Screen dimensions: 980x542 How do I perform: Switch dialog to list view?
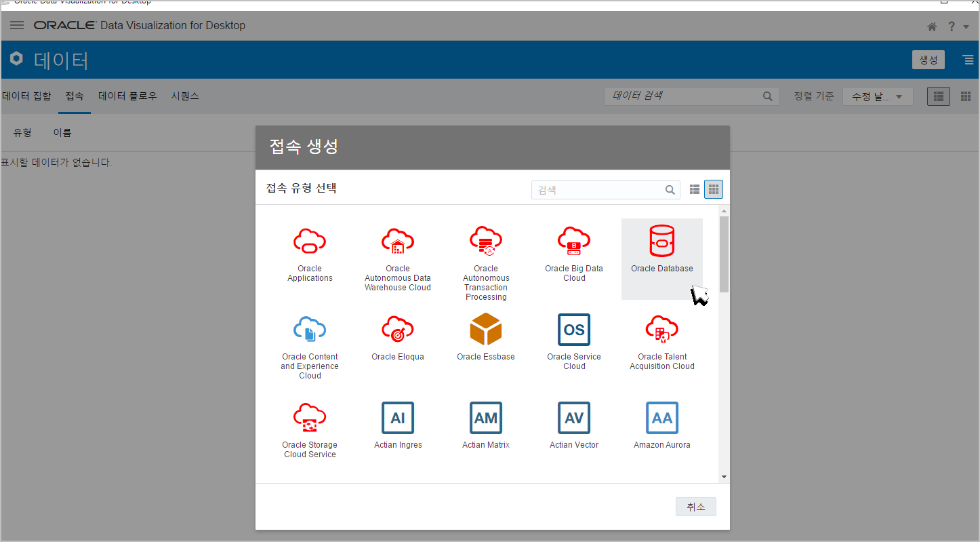coord(695,189)
